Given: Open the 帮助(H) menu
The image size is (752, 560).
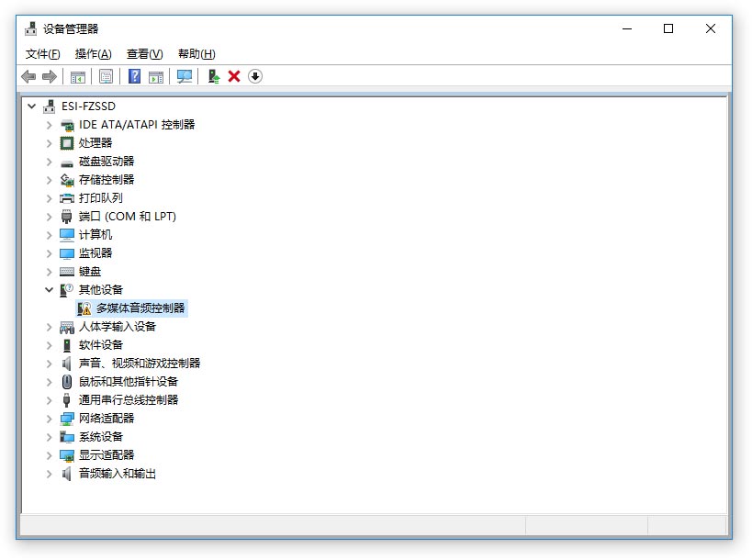Looking at the screenshot, I should pos(196,53).
